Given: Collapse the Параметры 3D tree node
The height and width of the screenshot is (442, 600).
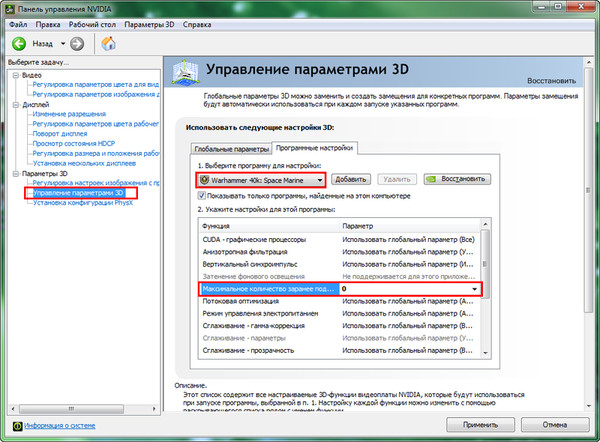Looking at the screenshot, I should click(16, 174).
